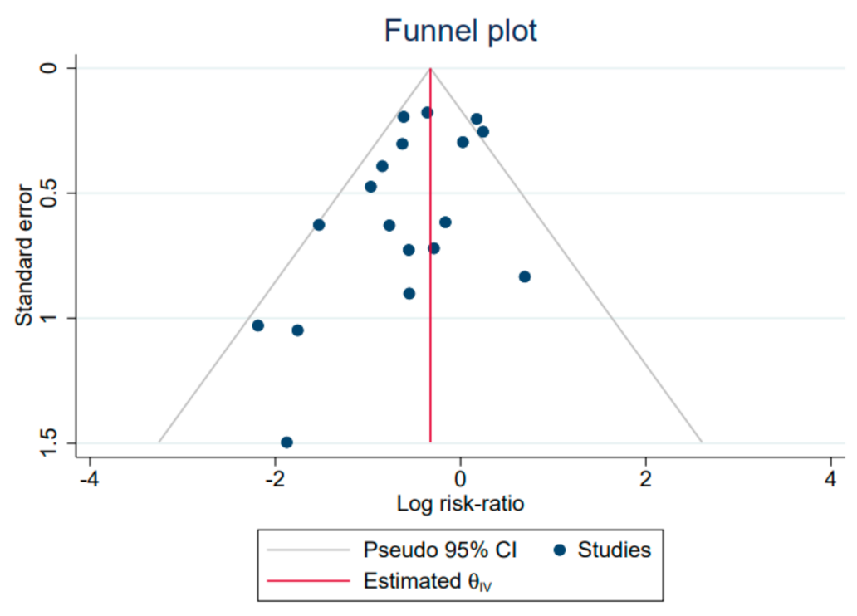The image size is (857, 616).
Task: Click the blue Studies legend marker dot
Action: (561, 550)
